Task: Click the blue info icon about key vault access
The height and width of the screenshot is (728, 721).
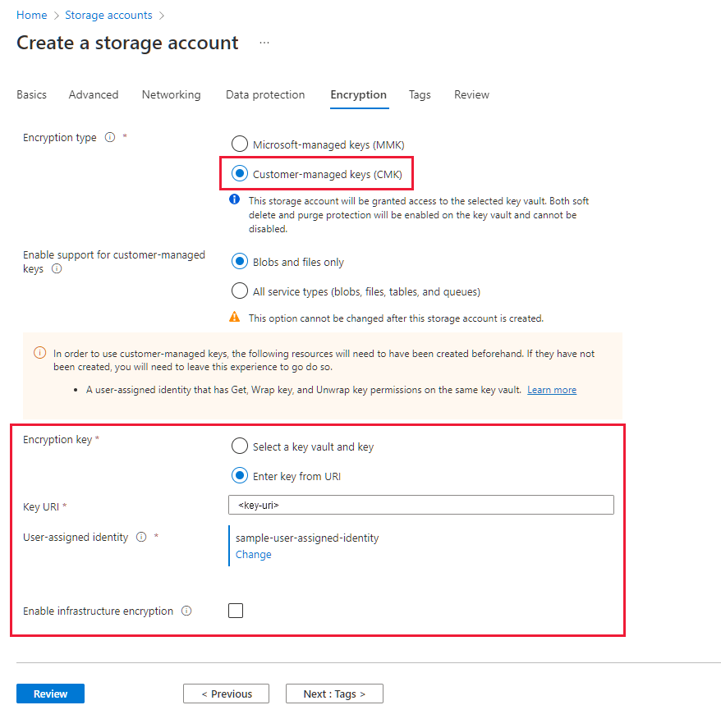Action: (x=234, y=199)
